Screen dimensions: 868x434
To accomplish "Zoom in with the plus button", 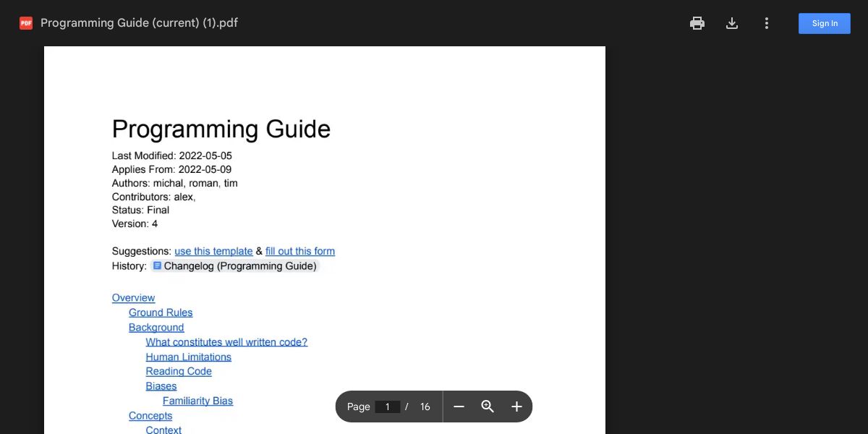I will pos(516,407).
